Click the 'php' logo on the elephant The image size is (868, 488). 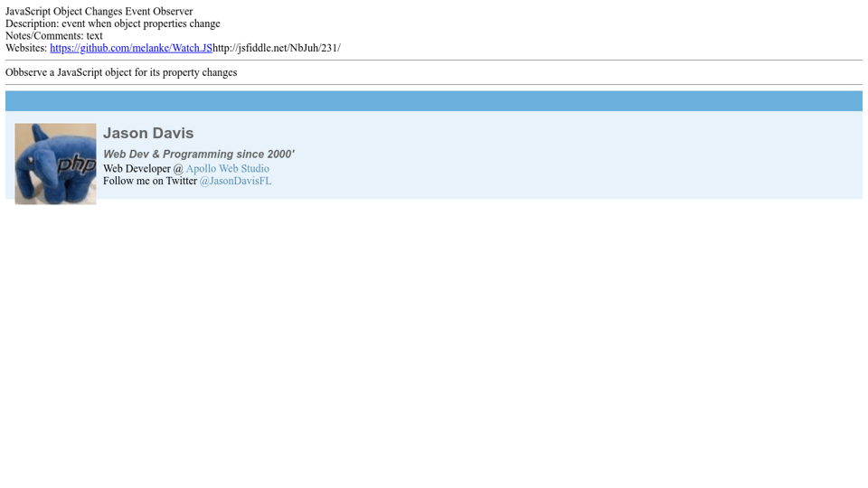(x=77, y=165)
